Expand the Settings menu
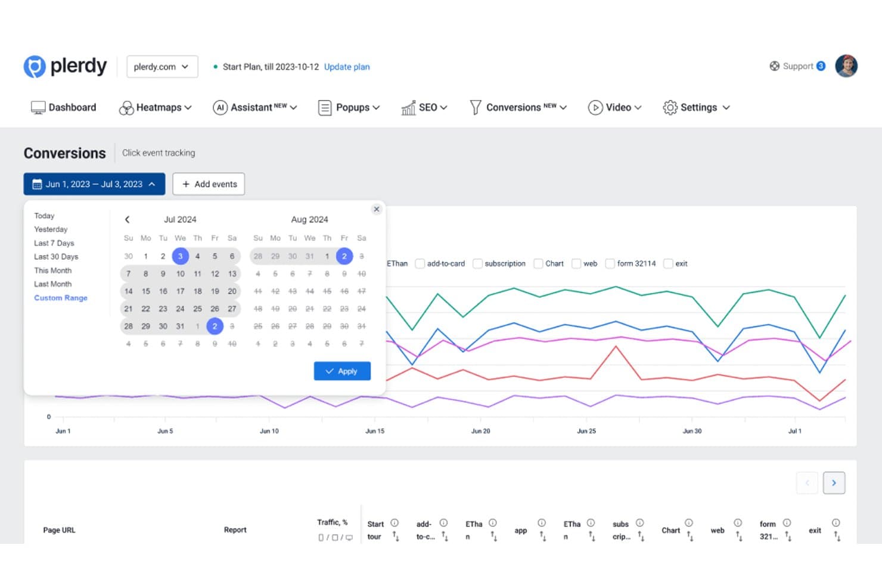The height and width of the screenshot is (588, 882). [696, 107]
